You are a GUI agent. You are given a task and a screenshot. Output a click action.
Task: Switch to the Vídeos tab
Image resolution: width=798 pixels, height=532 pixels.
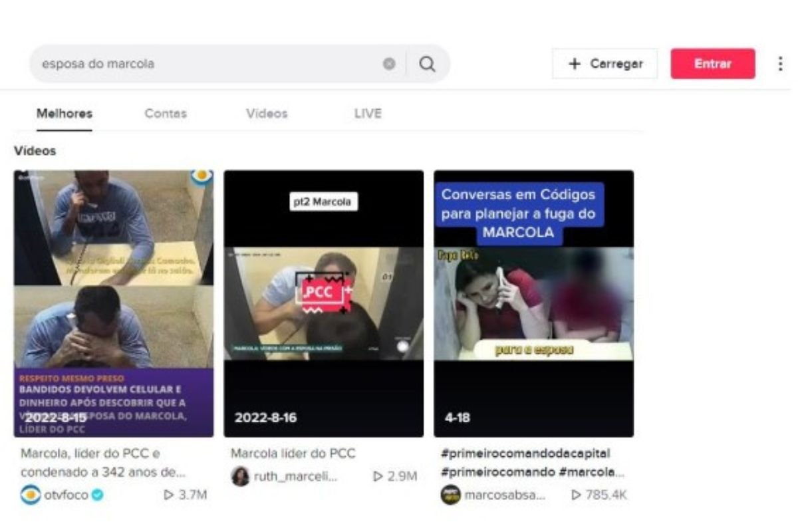(x=267, y=114)
